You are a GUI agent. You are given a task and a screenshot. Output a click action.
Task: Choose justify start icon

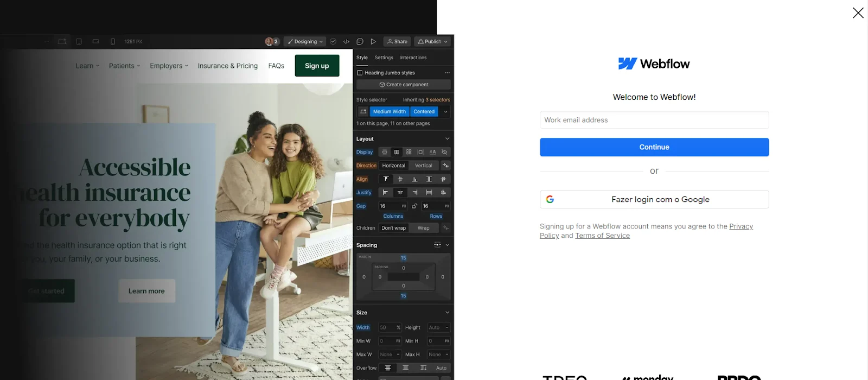(386, 192)
